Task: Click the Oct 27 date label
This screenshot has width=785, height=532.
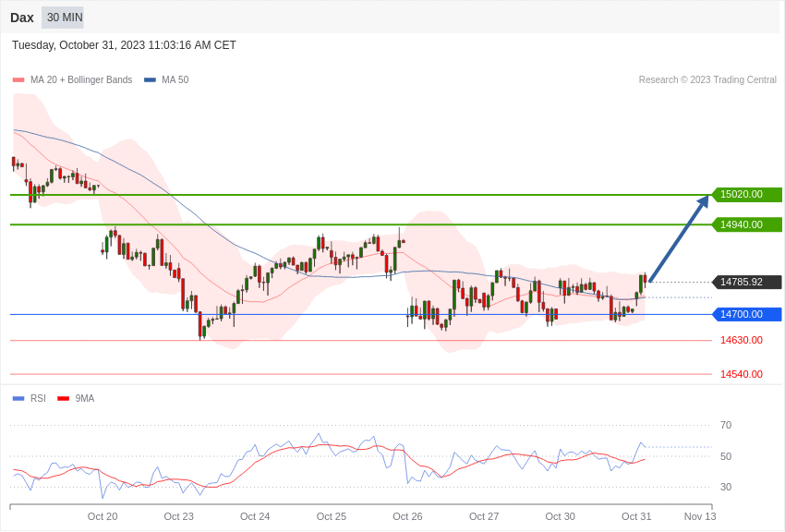Action: tap(484, 516)
